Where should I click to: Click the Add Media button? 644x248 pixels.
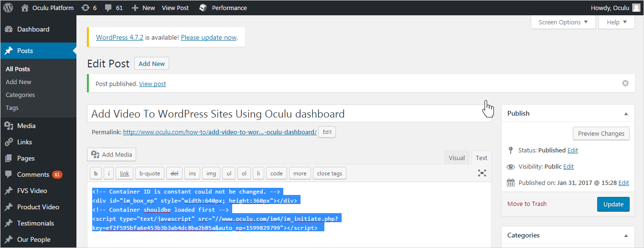point(112,154)
